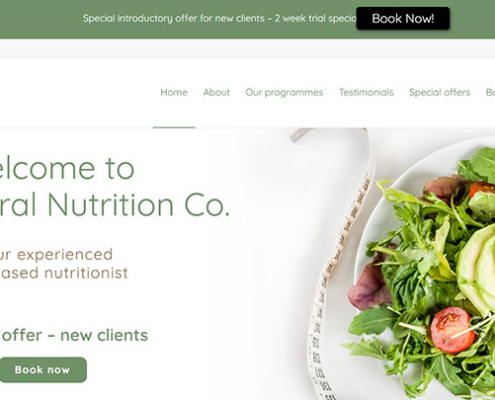Click the halved cherry tomato in the photo

[452, 330]
